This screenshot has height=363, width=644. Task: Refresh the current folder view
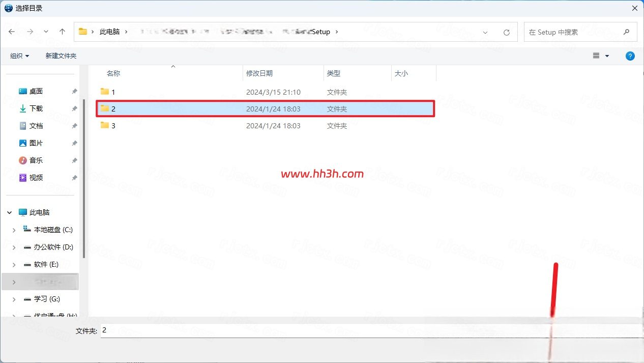506,32
